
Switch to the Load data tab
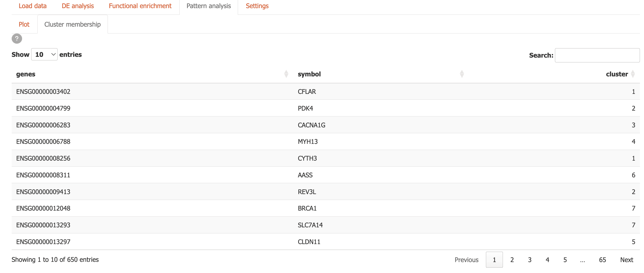point(32,6)
